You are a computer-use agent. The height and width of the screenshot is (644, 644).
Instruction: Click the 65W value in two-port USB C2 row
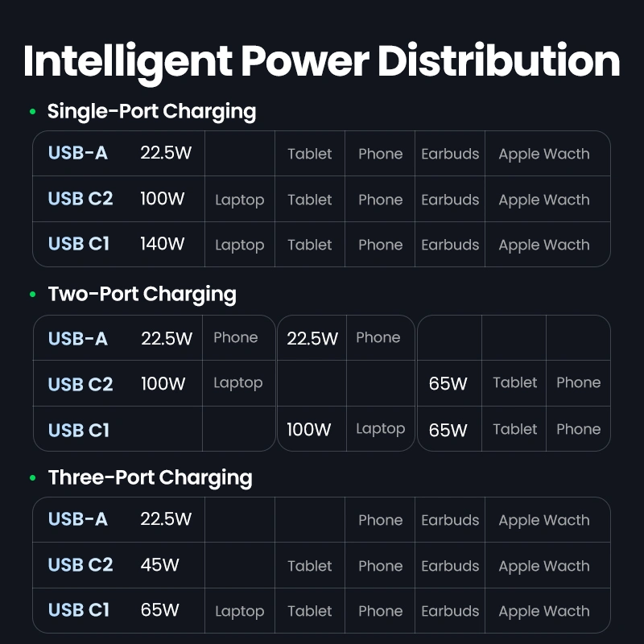point(448,383)
